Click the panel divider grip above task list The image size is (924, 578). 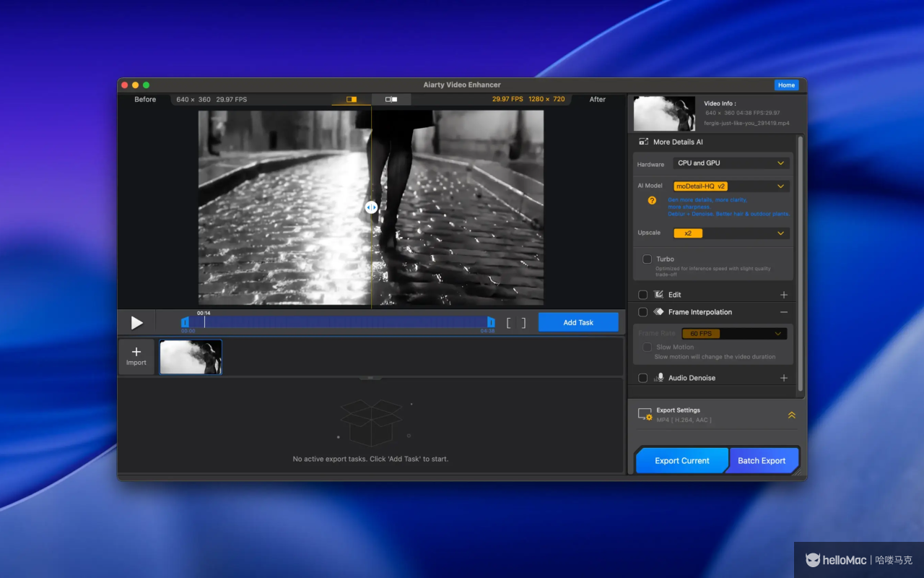(x=370, y=378)
